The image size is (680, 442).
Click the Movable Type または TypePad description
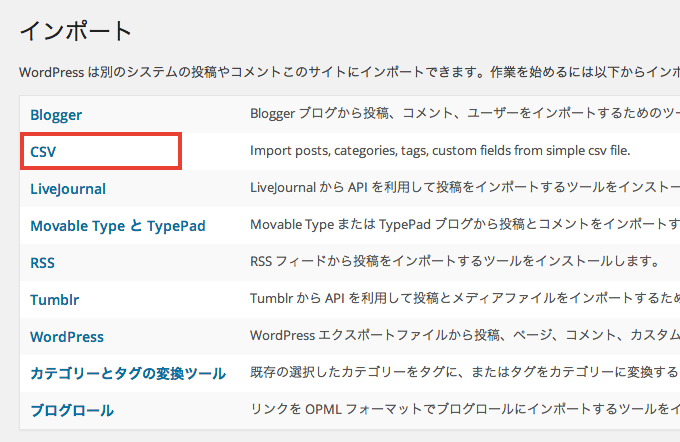pos(465,224)
